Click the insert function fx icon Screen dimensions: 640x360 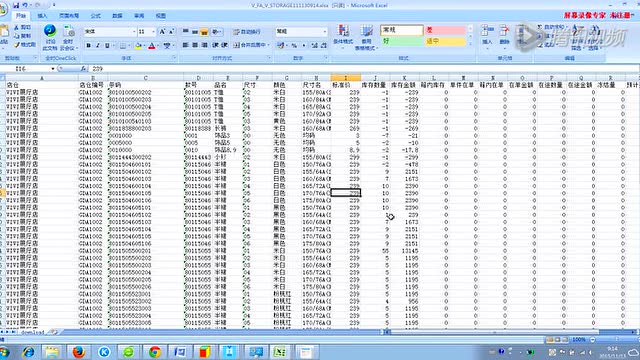click(x=84, y=69)
